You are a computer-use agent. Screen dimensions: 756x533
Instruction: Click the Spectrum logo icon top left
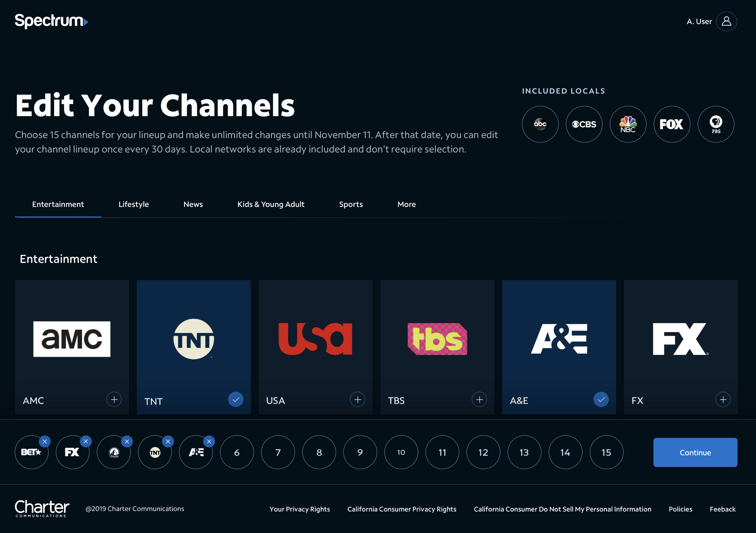[51, 20]
